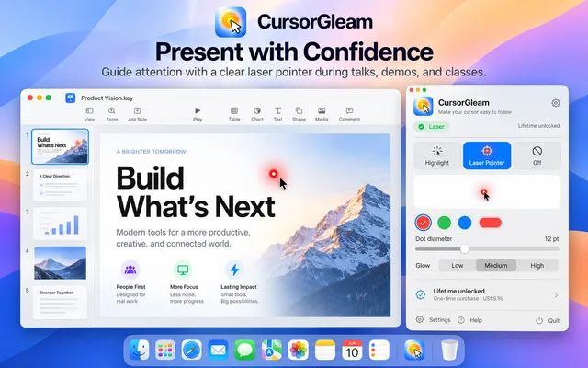Click the Zoom magnifier icon in Keynote
This screenshot has width=588, height=368.
[x=112, y=110]
